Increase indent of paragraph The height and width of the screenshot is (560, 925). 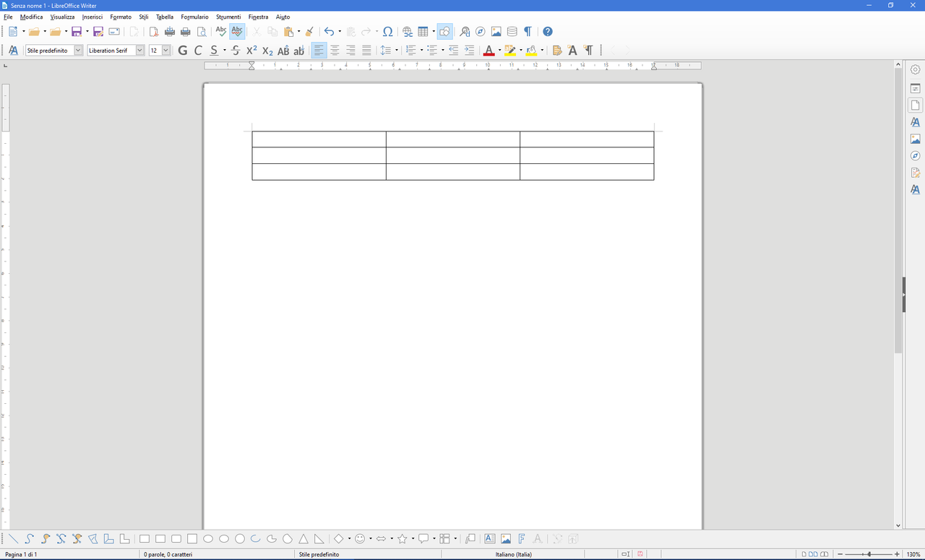469,51
